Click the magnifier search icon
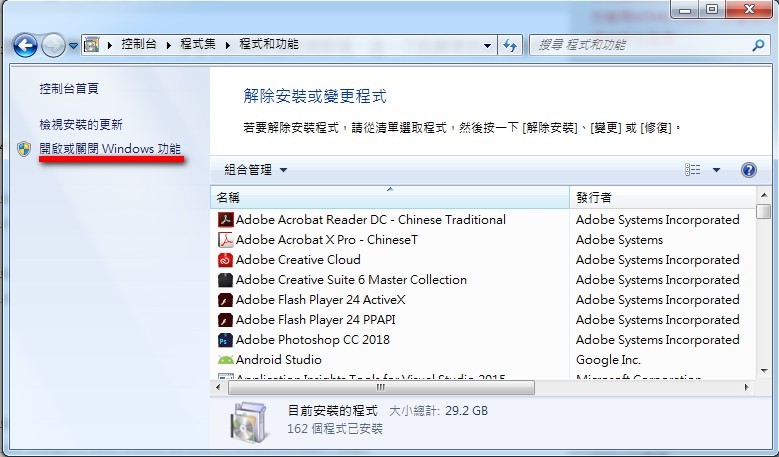The width and height of the screenshot is (779, 457). tap(758, 46)
